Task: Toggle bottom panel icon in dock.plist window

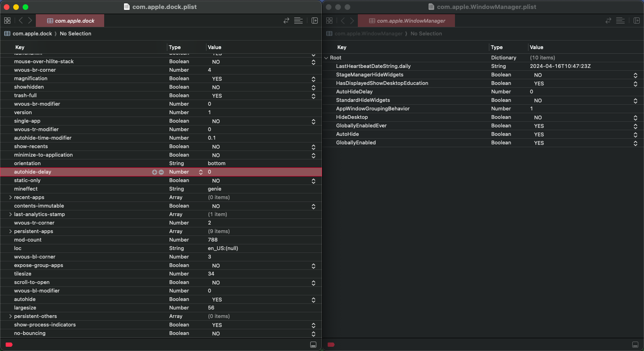Action: pos(313,345)
